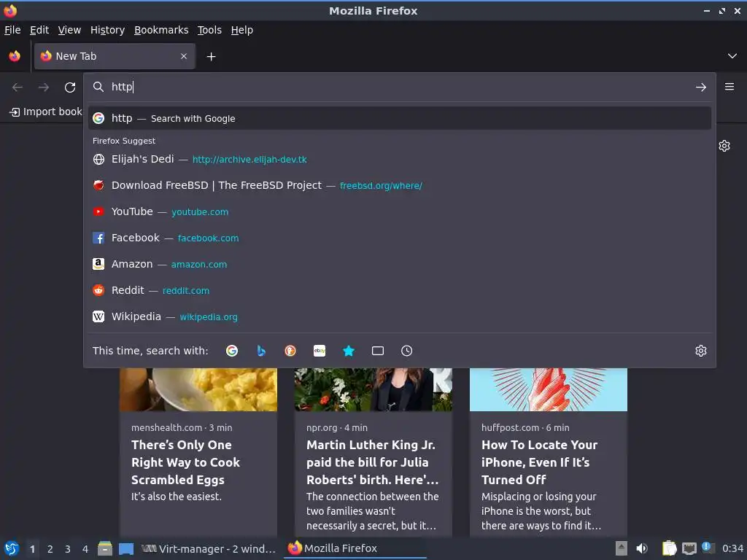The height and width of the screenshot is (560, 747).
Task: Click the Firefox View pinned icon
Action: (x=15, y=56)
